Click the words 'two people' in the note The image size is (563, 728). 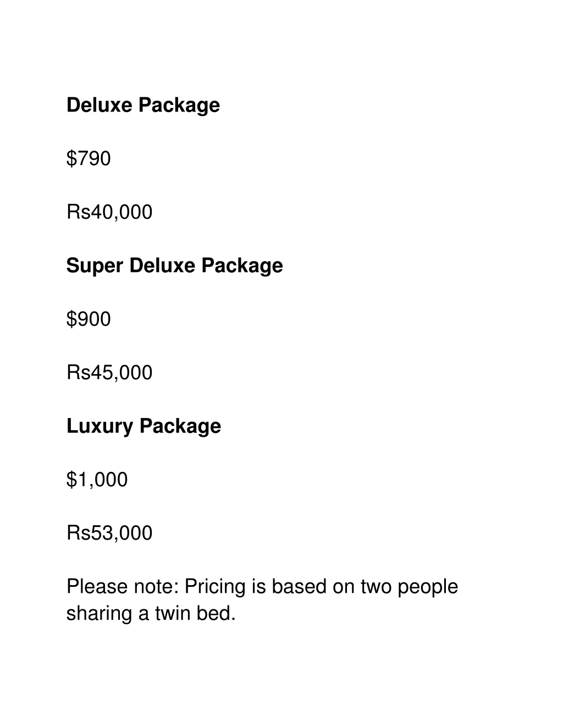pos(409,587)
